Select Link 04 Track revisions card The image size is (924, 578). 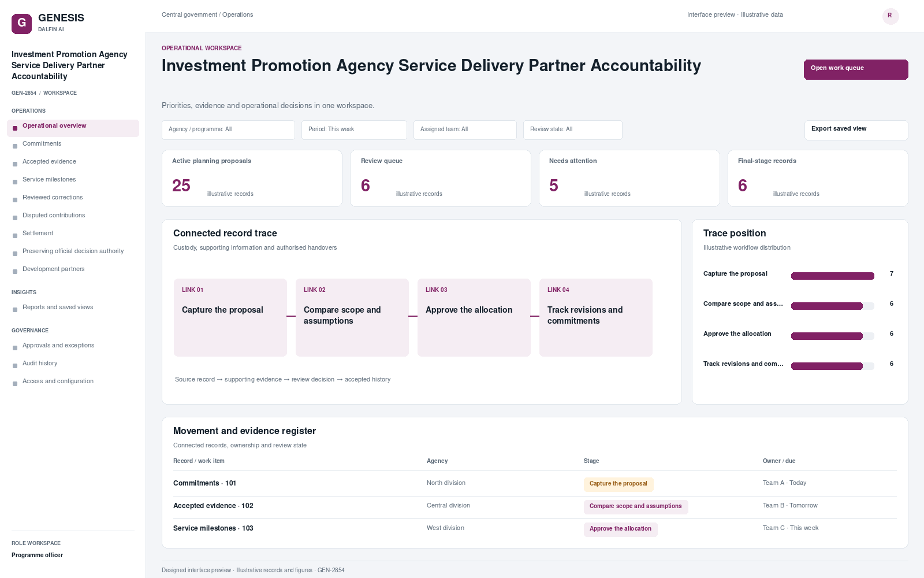tap(596, 317)
